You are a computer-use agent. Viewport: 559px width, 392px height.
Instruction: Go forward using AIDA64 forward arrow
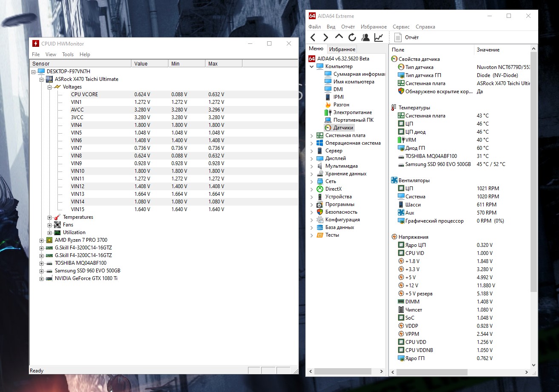coord(326,37)
